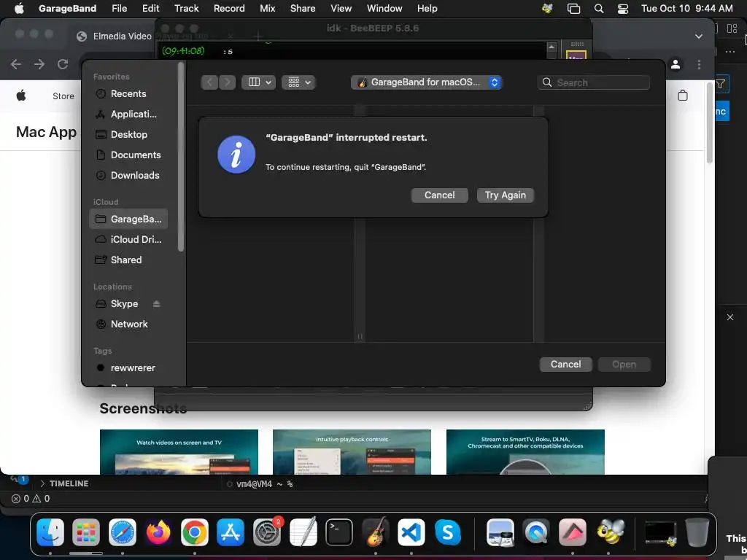Click Try Again in restart alert
Screen dimensions: 747x560
coord(505,195)
